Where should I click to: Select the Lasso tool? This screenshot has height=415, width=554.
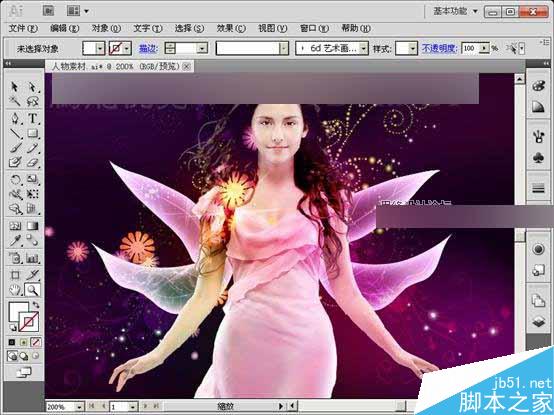tap(32, 101)
